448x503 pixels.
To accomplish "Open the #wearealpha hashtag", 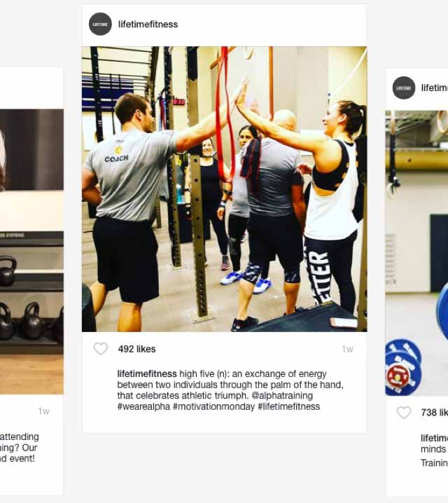I will (143, 407).
